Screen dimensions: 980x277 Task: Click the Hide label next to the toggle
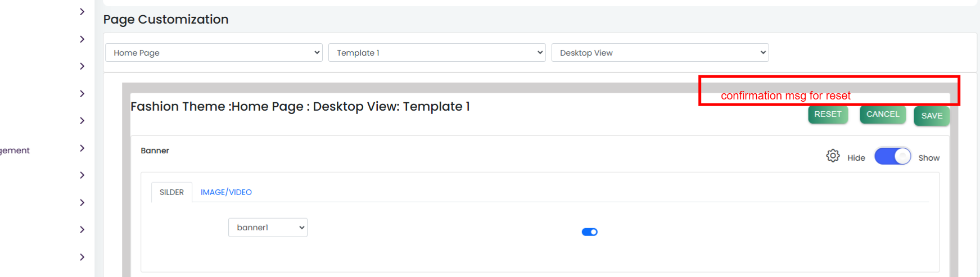click(856, 158)
